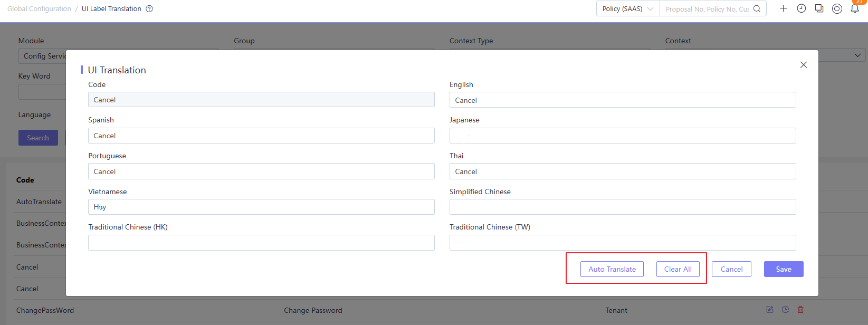Viewport: 868px width, 325px height.
Task: Focus the Simplified Chinese text field
Action: coord(622,207)
